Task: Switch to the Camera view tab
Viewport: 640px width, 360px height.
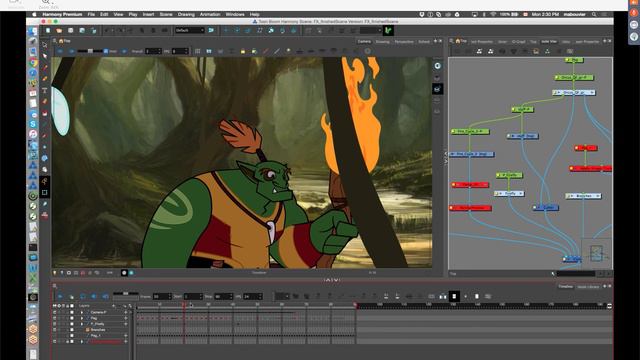Action: tap(364, 42)
